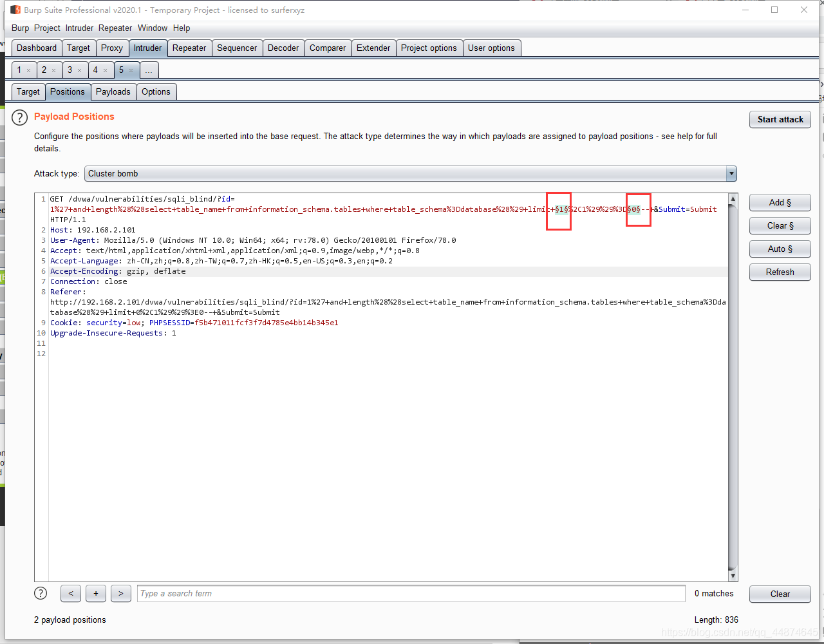Go to next search match
The width and height of the screenshot is (824, 644).
121,594
